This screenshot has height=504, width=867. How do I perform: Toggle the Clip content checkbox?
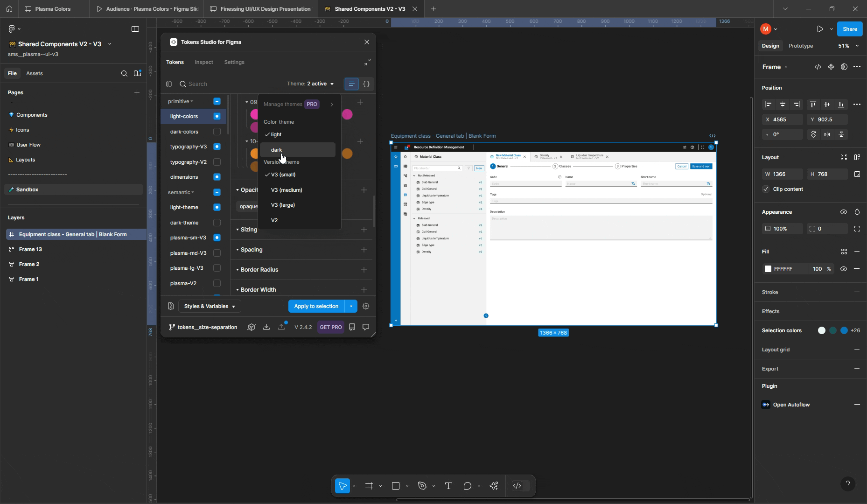(x=766, y=189)
